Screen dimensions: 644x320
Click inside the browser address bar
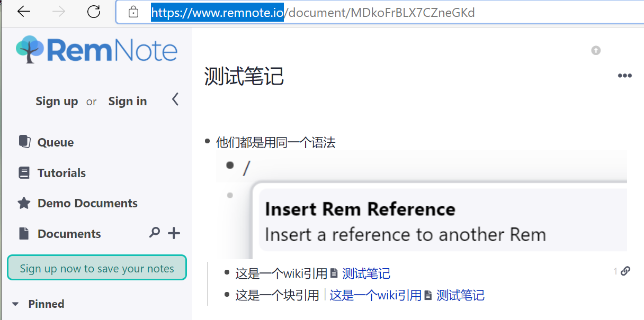(371, 12)
